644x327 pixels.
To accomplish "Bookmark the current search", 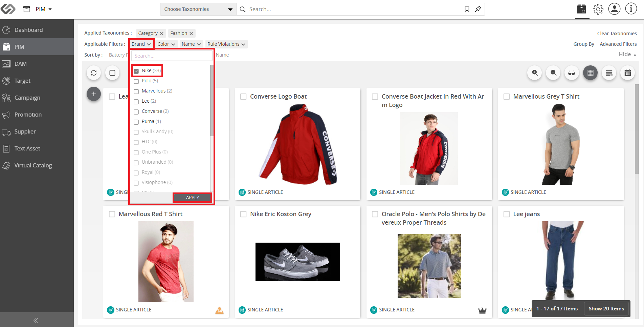I will tap(467, 9).
